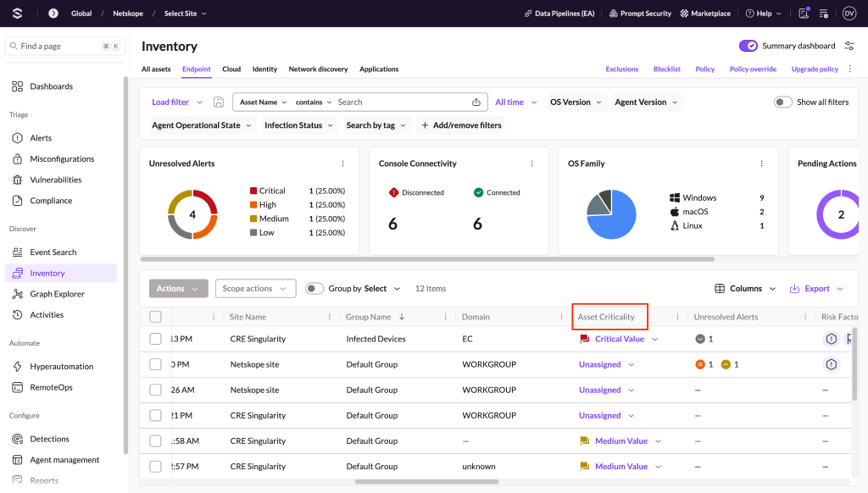Screen dimensions: 868x493
Task: Switch to the Cloud tab
Action: 231,69
